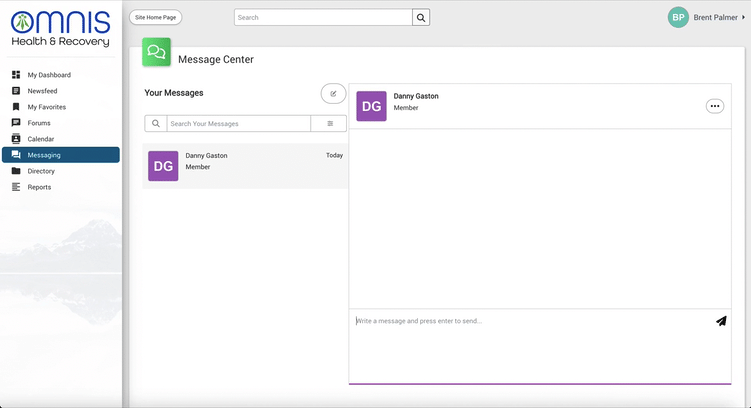This screenshot has height=408, width=751.
Task: Go to Newsfeed from the sidebar
Action: (x=42, y=91)
